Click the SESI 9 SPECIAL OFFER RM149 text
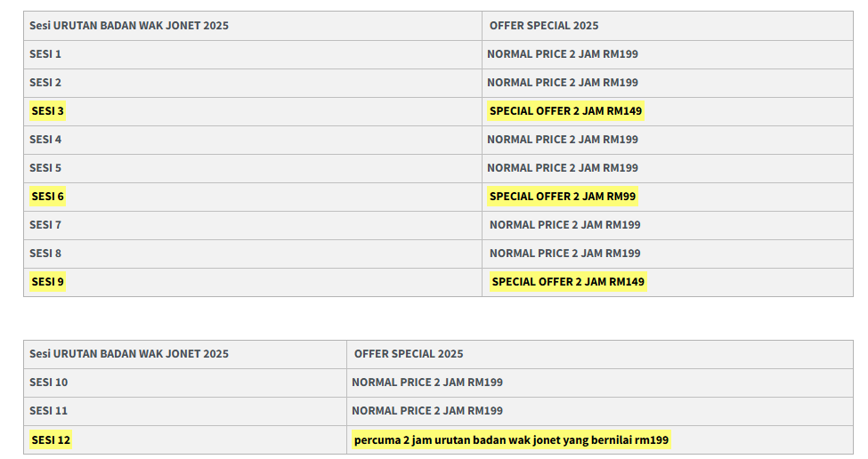The width and height of the screenshot is (868, 459). pos(568,282)
